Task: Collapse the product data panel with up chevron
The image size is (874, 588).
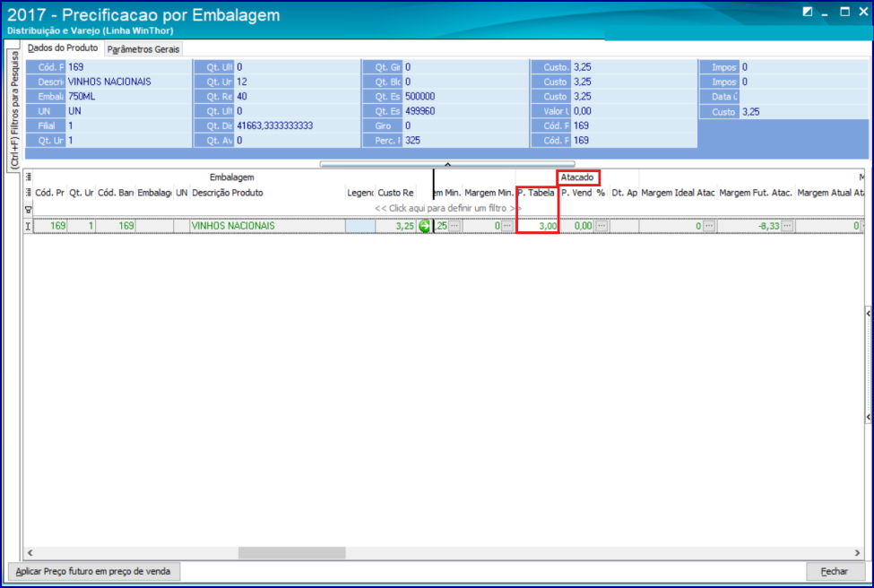Action: coord(447,164)
